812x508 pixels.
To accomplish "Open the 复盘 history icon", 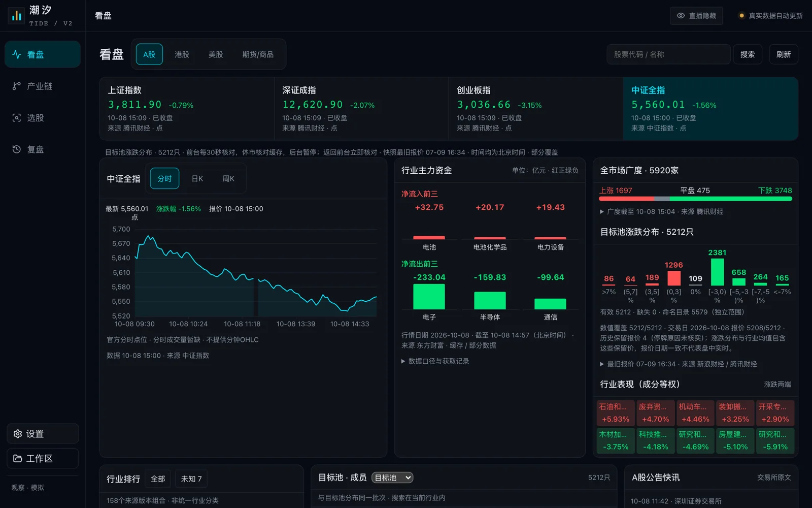I will point(17,149).
